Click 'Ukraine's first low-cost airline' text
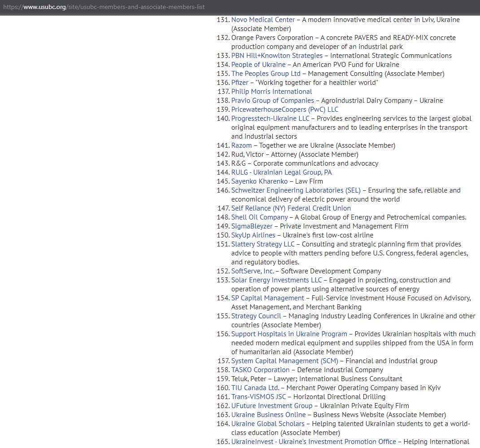Image resolution: width=480 pixels, height=448 pixels. (x=328, y=235)
